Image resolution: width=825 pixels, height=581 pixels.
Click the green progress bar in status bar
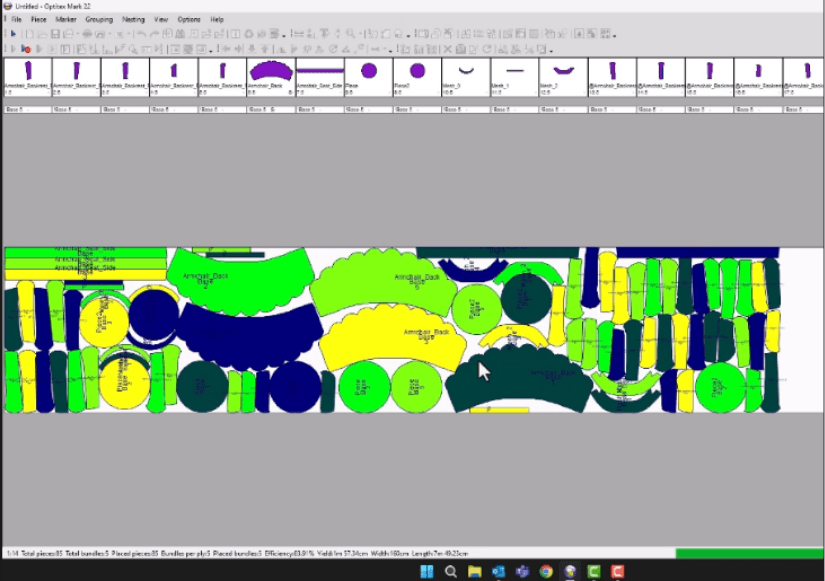point(749,553)
